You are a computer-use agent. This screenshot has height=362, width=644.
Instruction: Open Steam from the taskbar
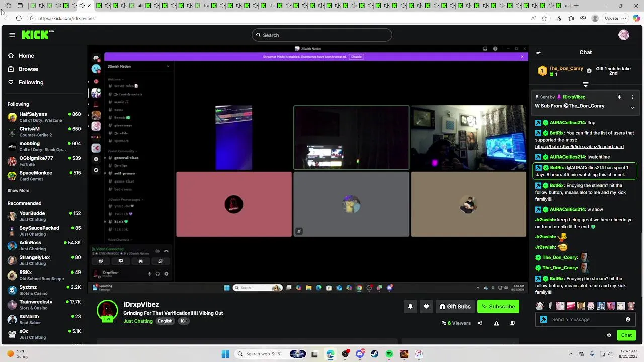tap(375, 354)
